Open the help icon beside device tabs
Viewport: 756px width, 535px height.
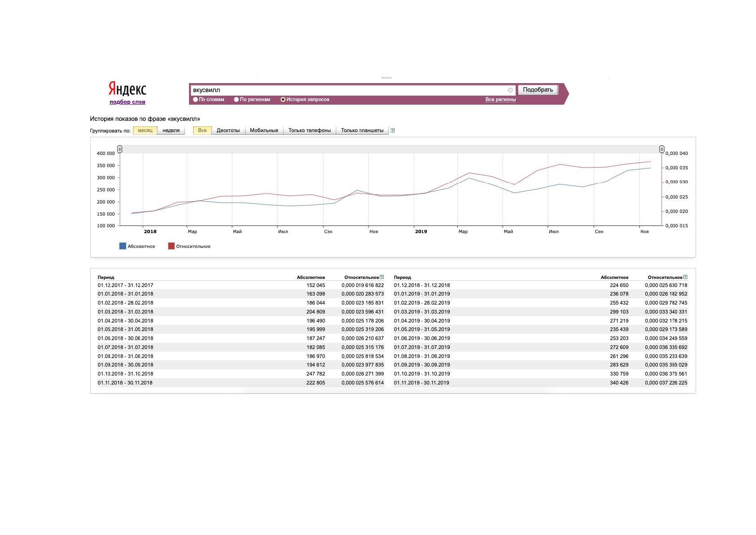click(393, 131)
